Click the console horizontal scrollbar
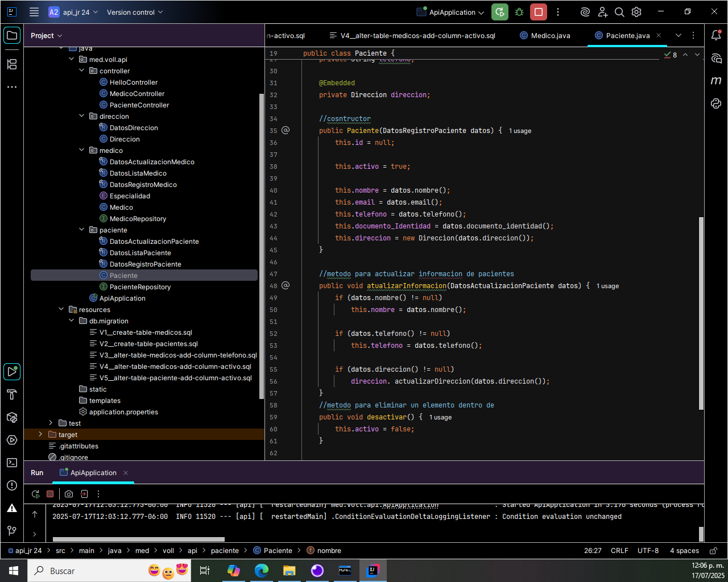728x582 pixels. tap(139, 539)
